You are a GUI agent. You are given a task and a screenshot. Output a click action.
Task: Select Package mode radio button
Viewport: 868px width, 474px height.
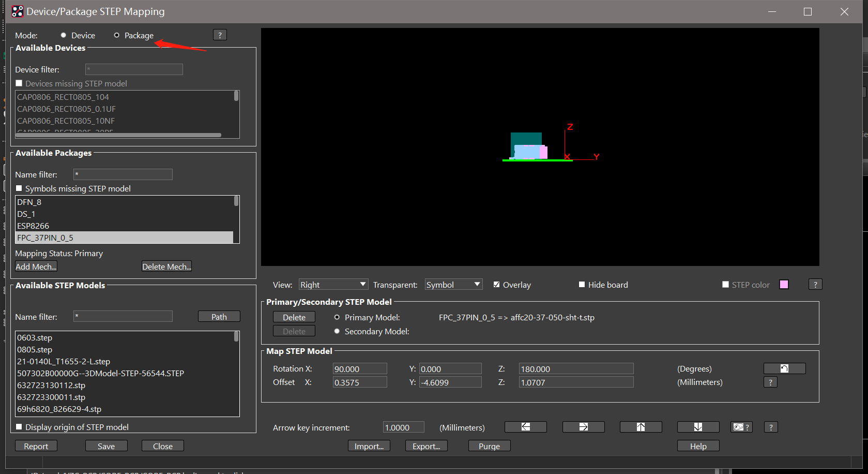click(117, 35)
